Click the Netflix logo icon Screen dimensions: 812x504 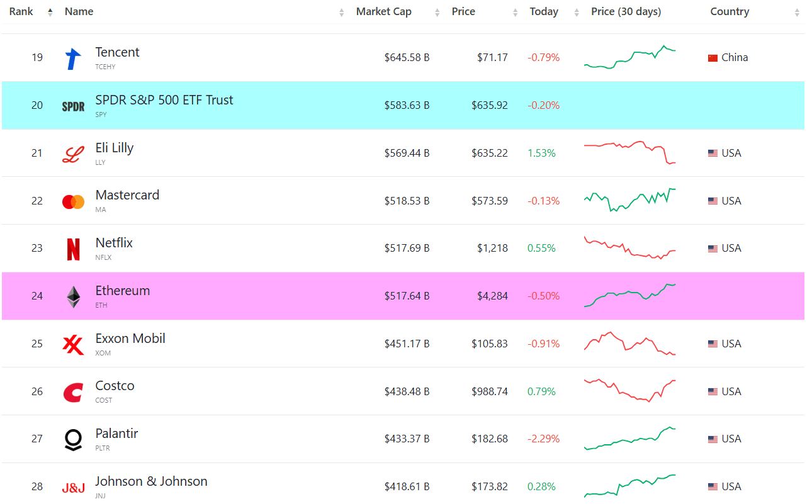(73, 249)
